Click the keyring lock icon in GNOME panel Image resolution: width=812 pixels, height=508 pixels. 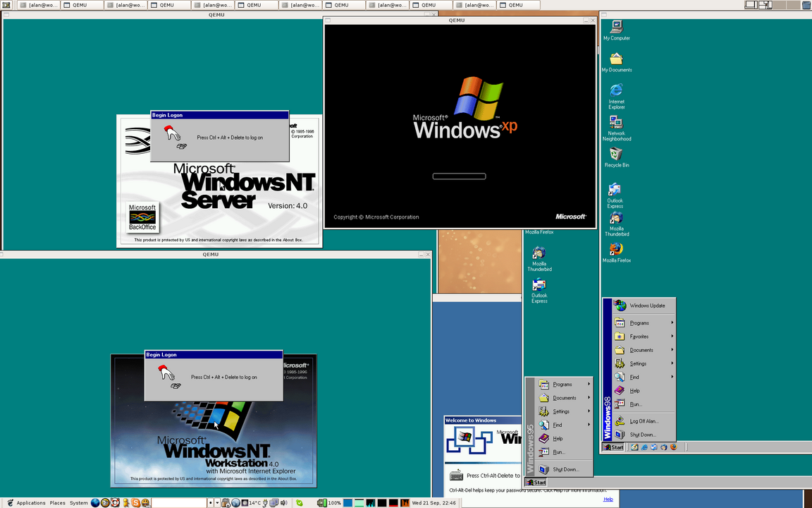226,503
